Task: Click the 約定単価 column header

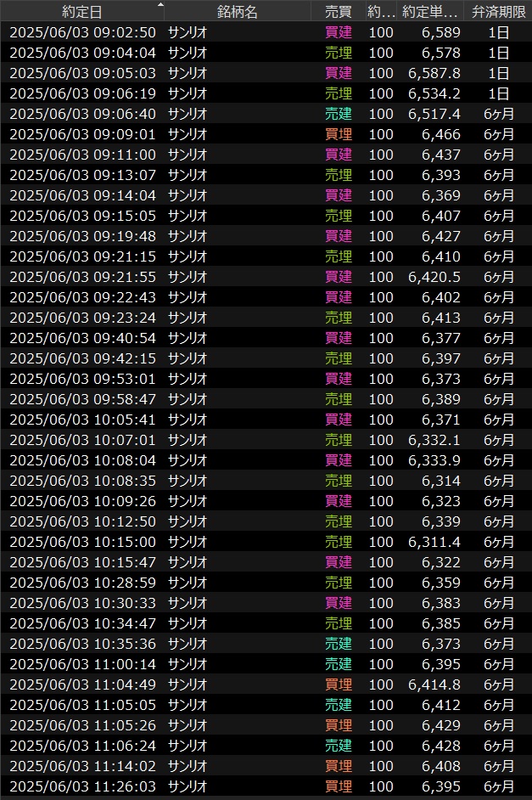Action: click(x=430, y=11)
